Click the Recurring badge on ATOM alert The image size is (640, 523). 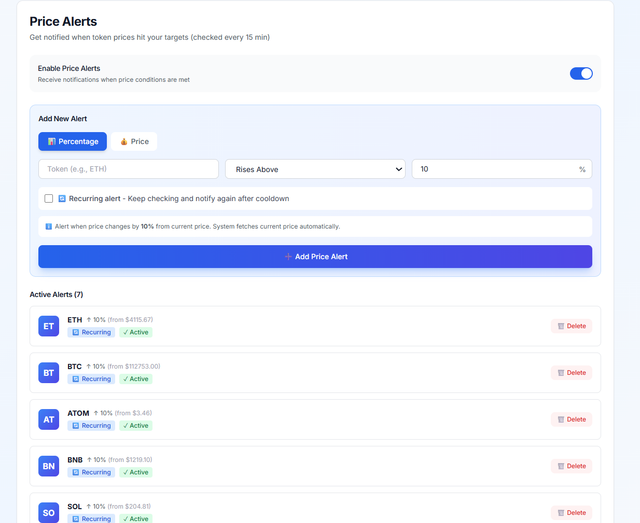pyautogui.click(x=91, y=425)
